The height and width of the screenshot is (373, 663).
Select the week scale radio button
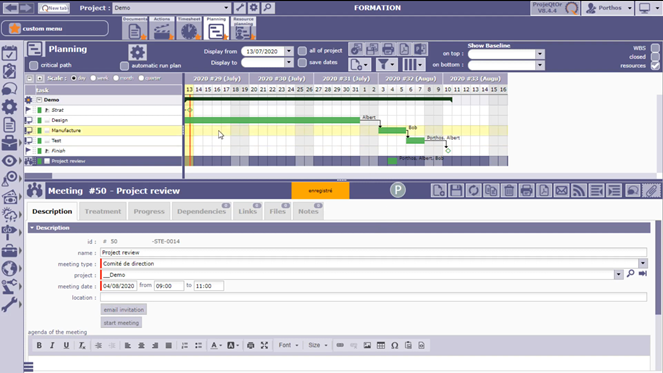(x=93, y=78)
